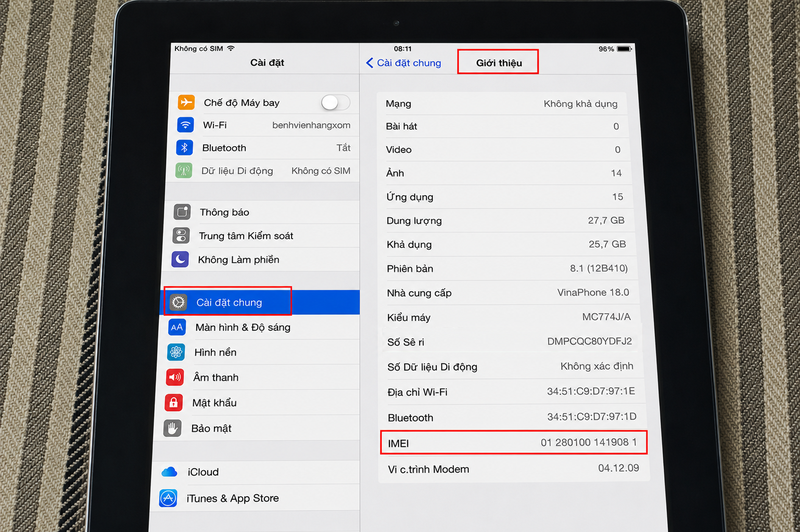800x532 pixels.
Task: Select Màn hình & Độ sáng
Action: coord(260,327)
